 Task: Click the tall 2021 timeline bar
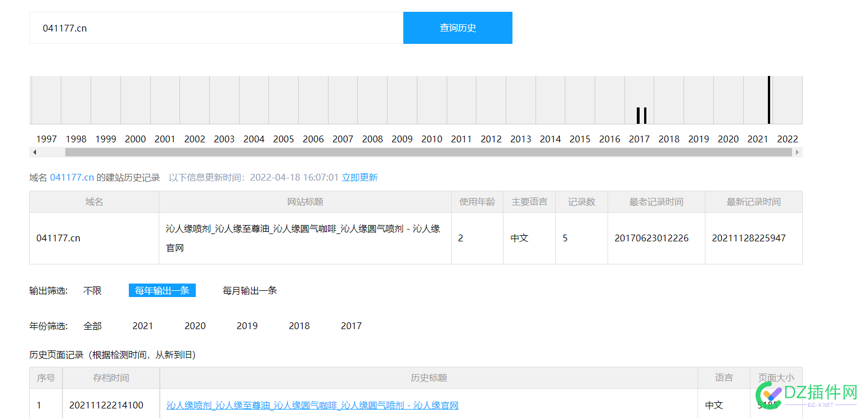pos(769,100)
